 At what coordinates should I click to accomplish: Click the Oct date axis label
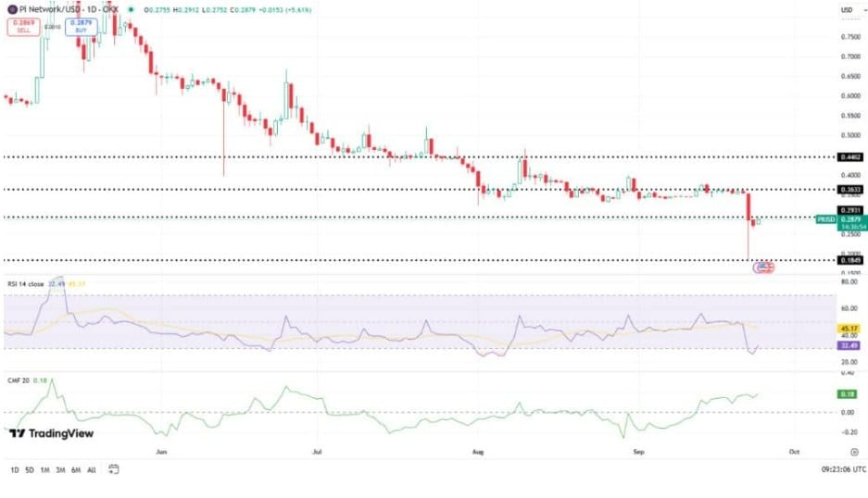(794, 452)
